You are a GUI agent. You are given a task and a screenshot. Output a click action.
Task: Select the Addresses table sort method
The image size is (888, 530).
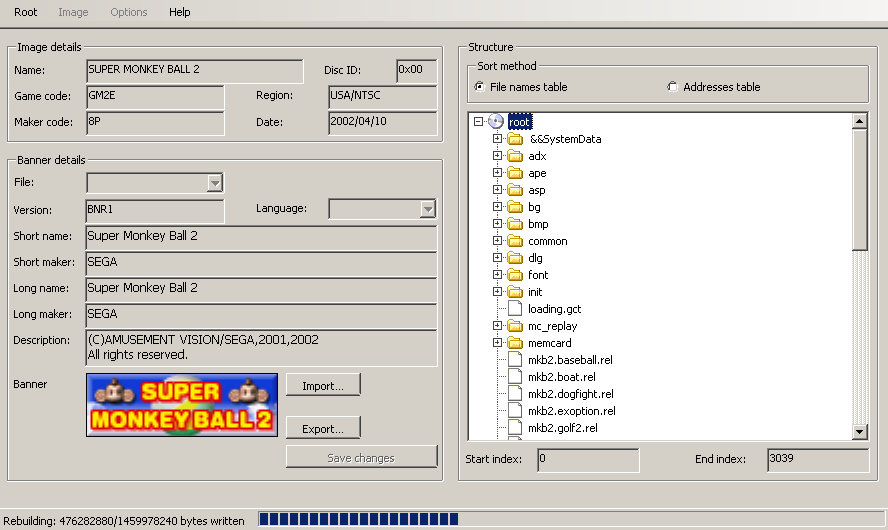tap(672, 87)
